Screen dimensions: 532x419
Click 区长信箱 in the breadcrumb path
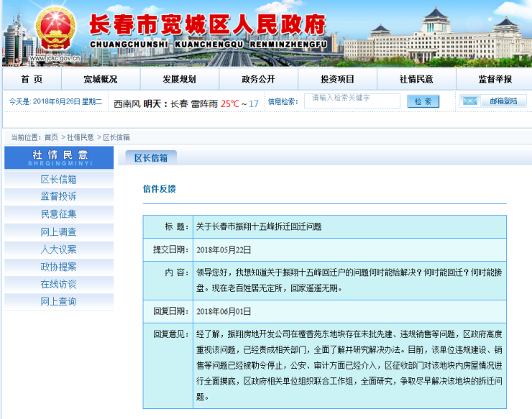116,137
